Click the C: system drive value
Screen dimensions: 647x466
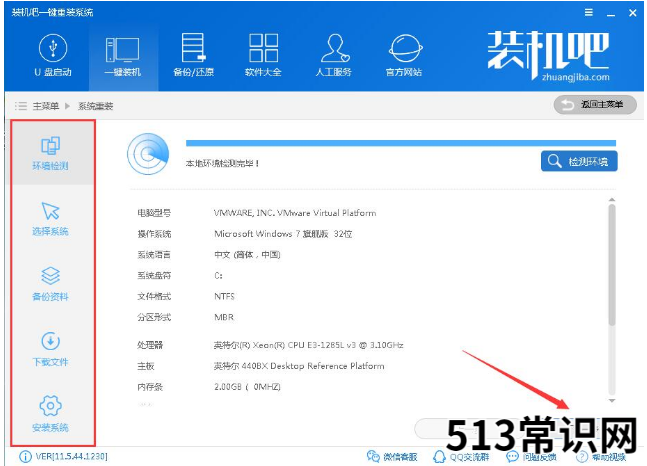(x=218, y=275)
